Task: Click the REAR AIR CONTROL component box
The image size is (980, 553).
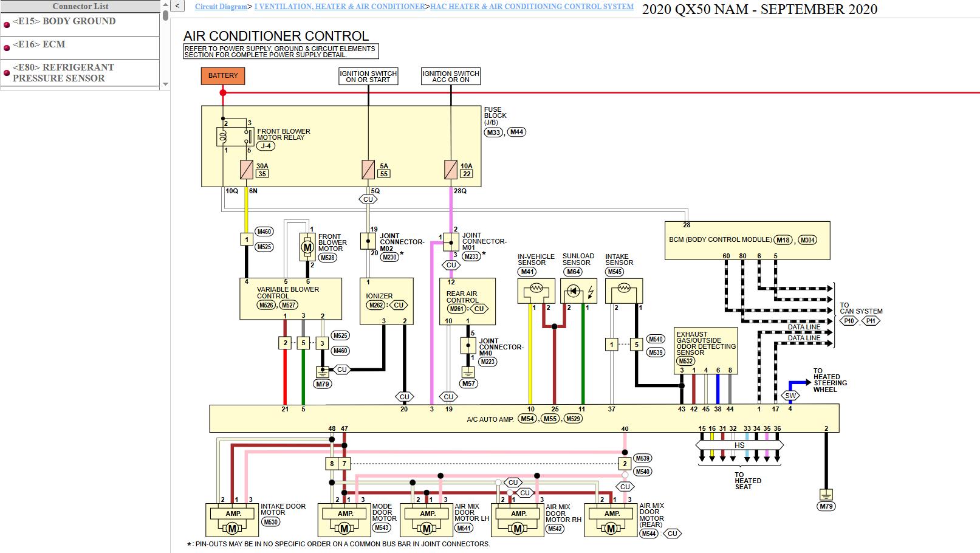Action: pos(467,301)
